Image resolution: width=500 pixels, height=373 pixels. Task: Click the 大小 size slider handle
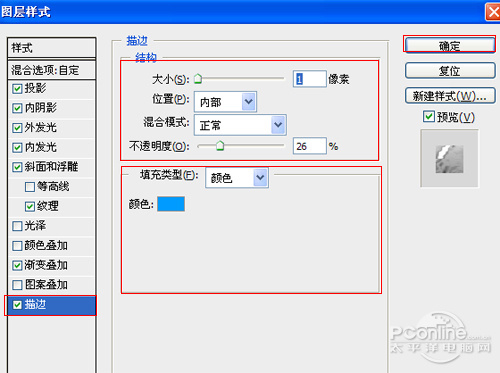tap(198, 79)
